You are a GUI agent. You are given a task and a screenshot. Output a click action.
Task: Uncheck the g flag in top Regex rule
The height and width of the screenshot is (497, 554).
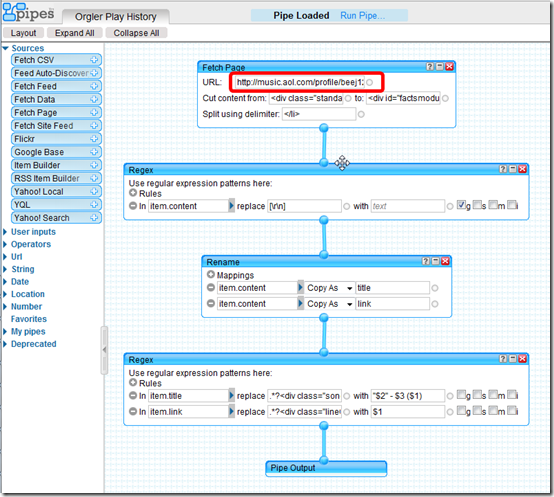tap(461, 205)
